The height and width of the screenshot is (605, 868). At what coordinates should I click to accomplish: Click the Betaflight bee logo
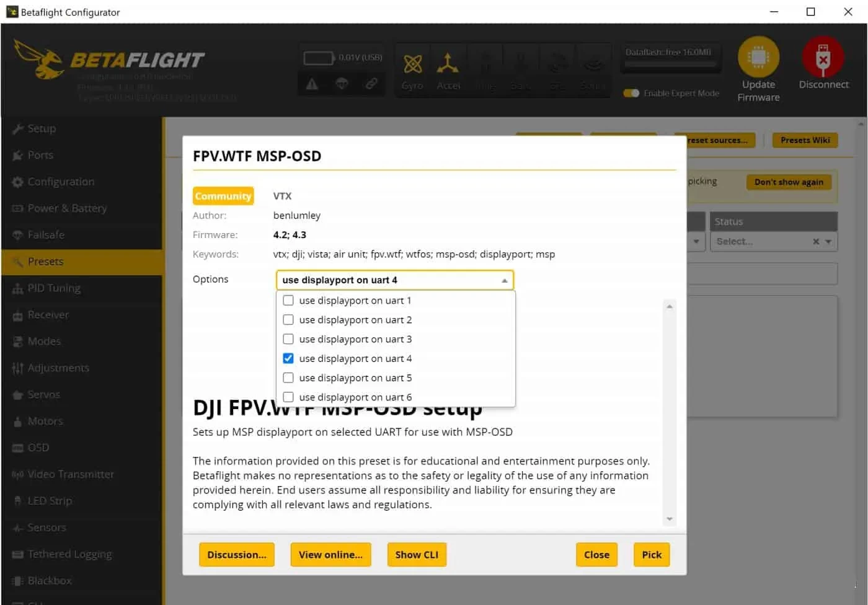coord(38,60)
